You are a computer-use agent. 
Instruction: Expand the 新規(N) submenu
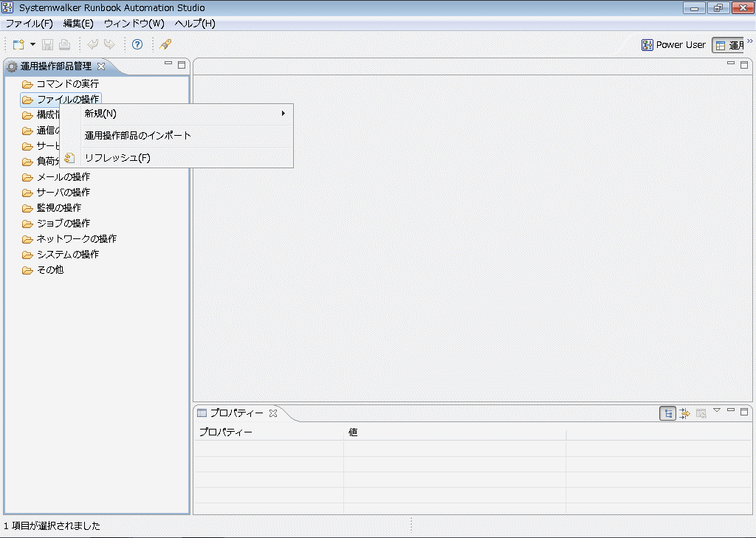click(176, 114)
